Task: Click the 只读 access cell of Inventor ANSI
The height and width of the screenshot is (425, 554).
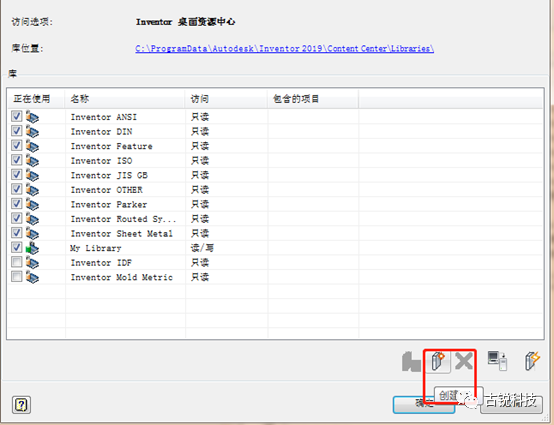Action: [200, 117]
